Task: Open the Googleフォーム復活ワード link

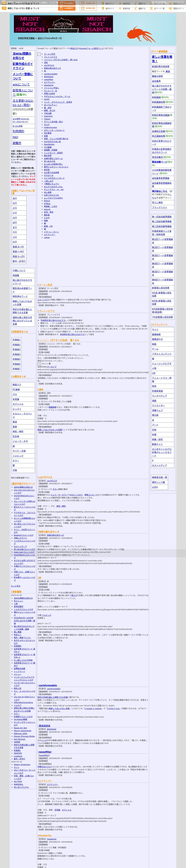Action: click(92, 48)
